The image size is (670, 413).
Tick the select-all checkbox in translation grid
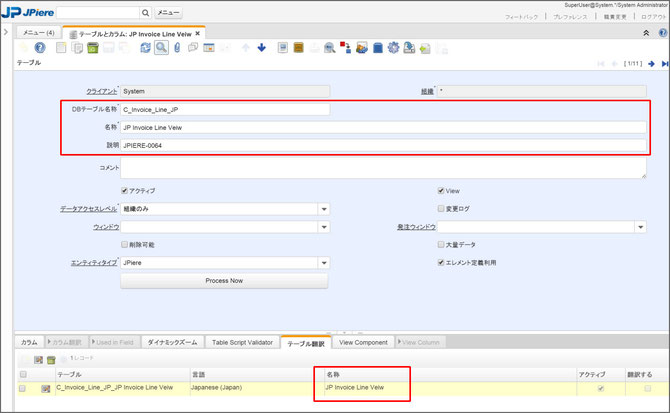(x=23, y=375)
